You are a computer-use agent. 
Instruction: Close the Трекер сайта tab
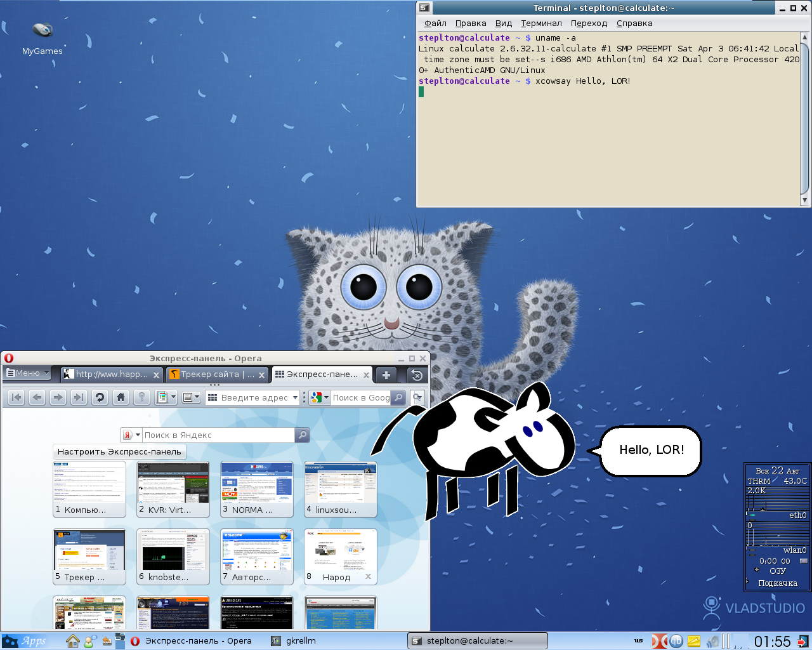(x=261, y=375)
